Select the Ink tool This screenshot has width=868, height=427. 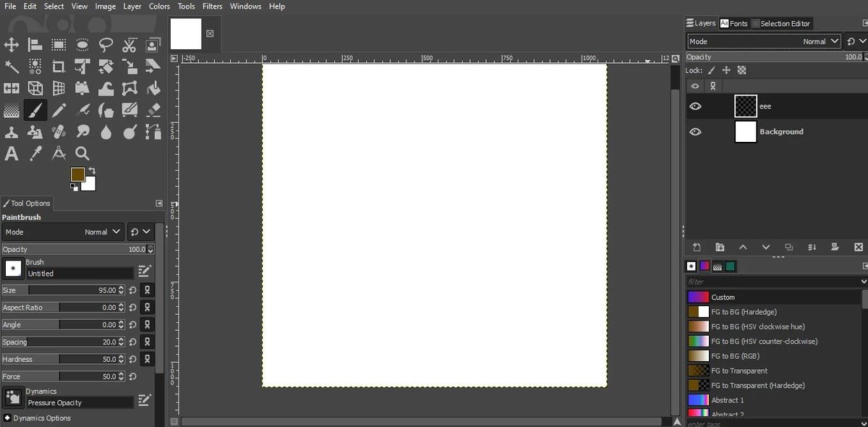(106, 110)
